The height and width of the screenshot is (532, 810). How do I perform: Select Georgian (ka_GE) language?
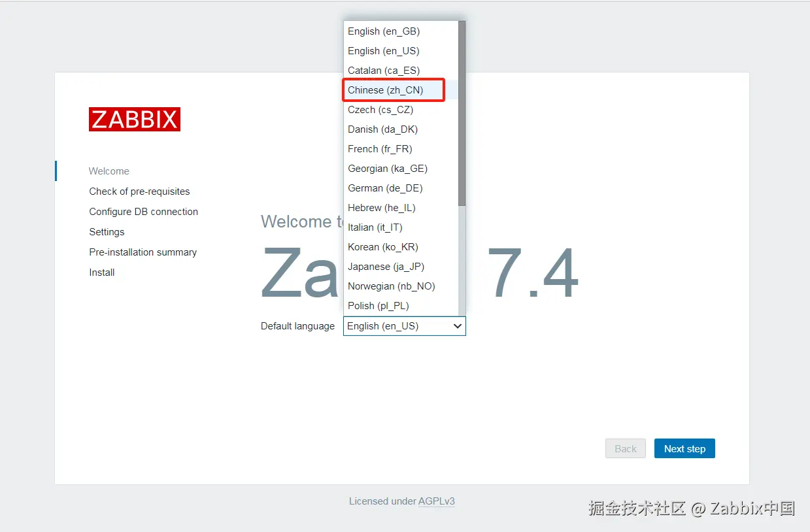click(x=401, y=169)
